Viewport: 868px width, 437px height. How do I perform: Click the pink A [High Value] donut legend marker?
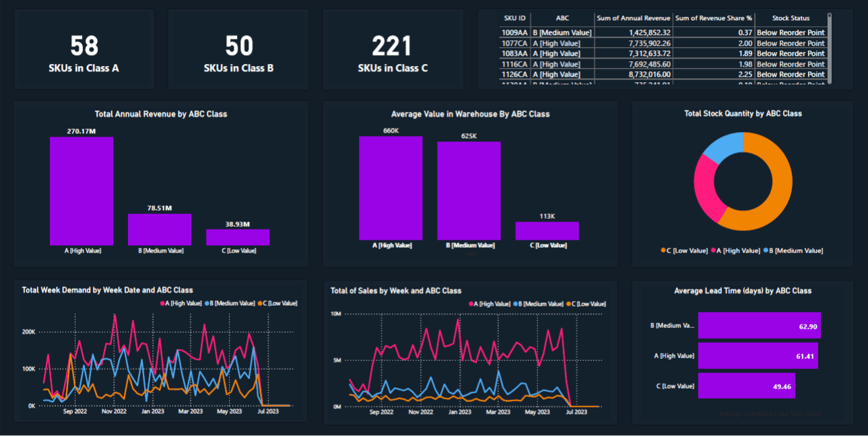(714, 251)
